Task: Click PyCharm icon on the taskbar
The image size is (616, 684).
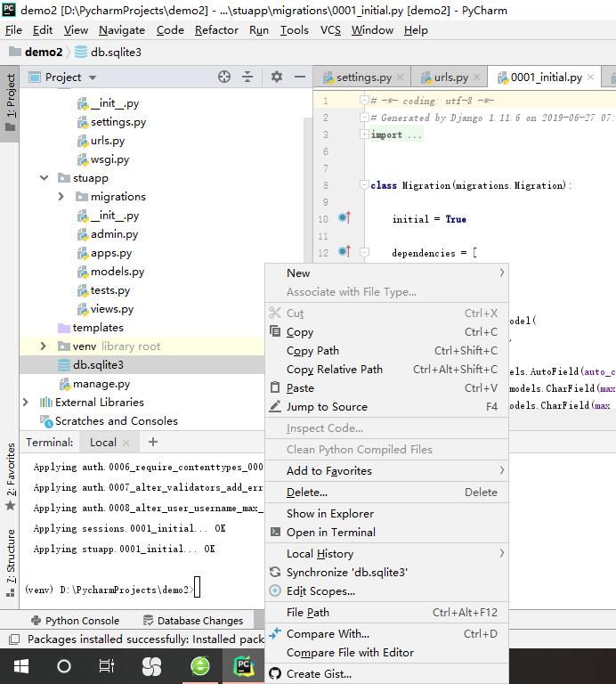Action: pos(244,666)
